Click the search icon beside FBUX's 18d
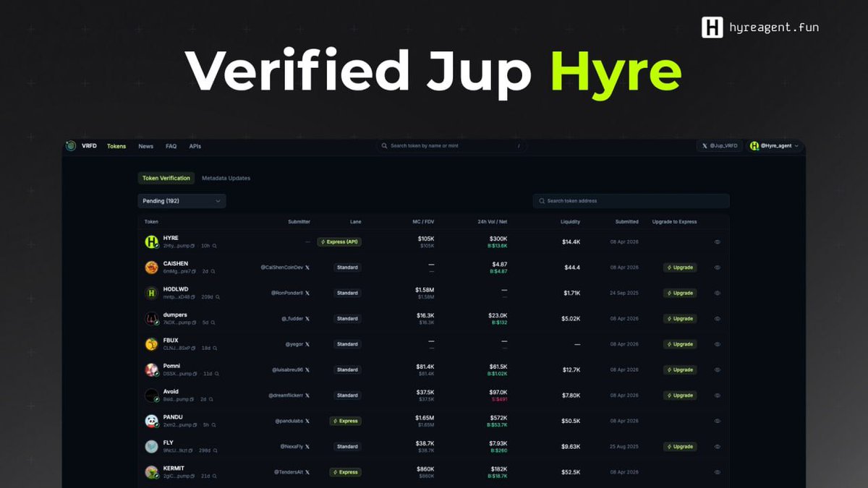The height and width of the screenshot is (488, 868). (x=215, y=348)
